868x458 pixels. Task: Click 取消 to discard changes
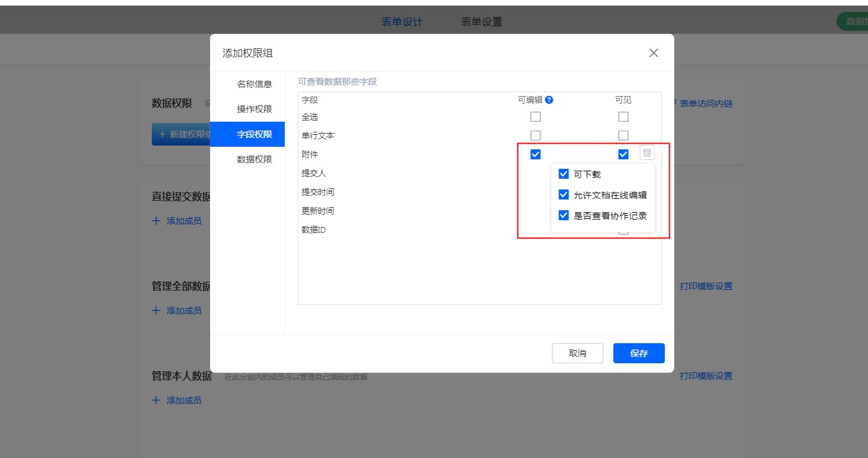click(x=577, y=353)
